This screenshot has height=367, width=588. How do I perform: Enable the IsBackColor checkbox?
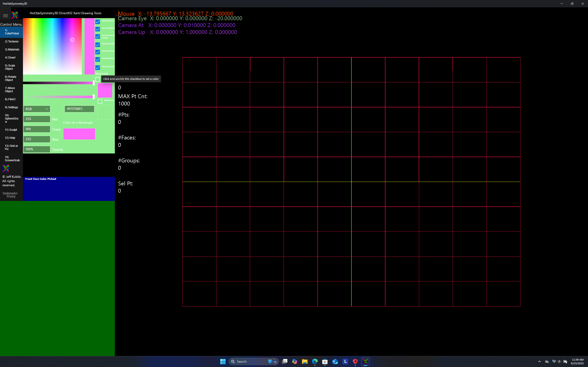click(100, 101)
